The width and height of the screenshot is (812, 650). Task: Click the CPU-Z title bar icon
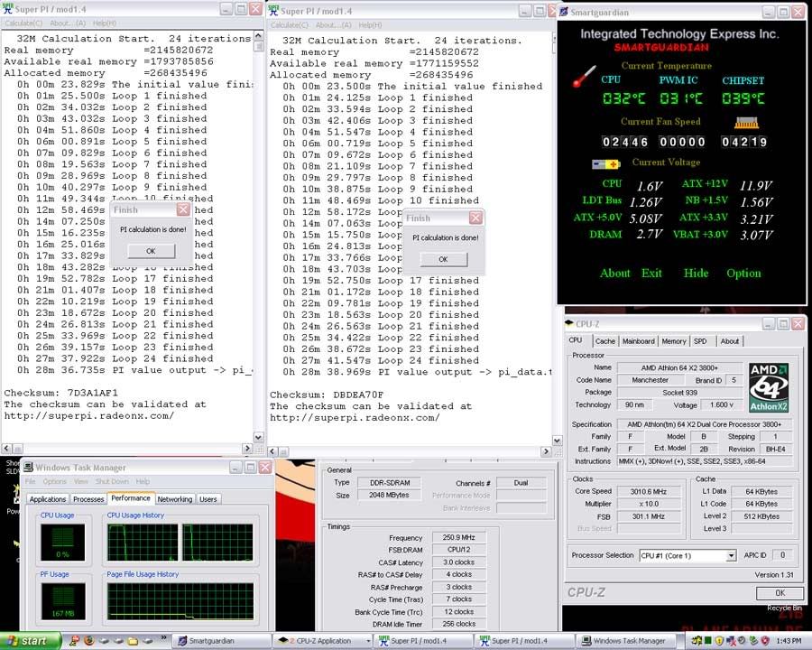(x=569, y=324)
